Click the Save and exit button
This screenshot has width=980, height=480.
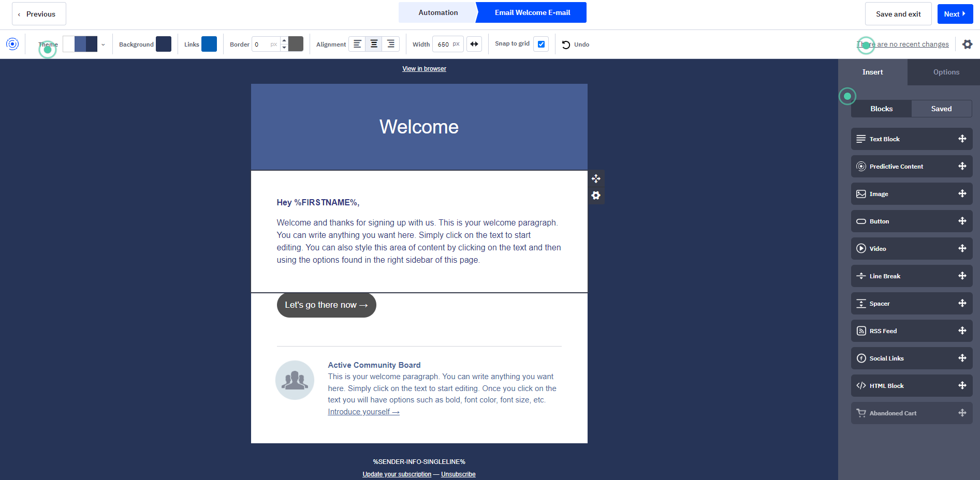[x=898, y=14]
